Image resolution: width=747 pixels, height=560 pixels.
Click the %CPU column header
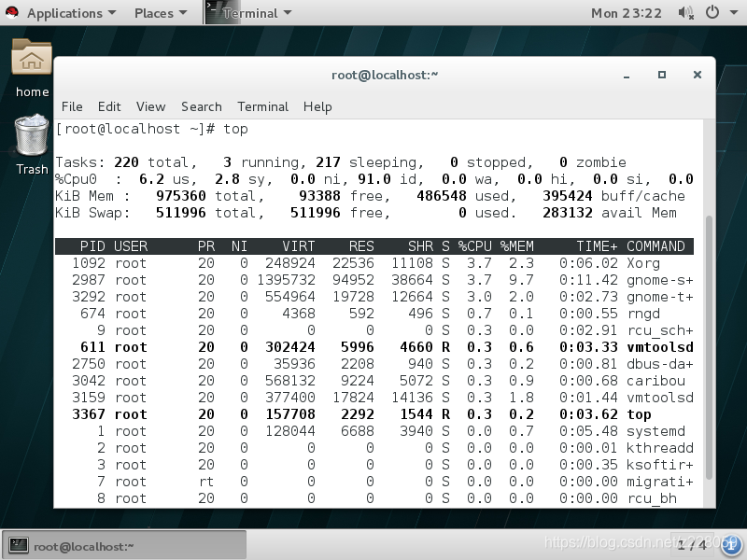pyautogui.click(x=475, y=246)
